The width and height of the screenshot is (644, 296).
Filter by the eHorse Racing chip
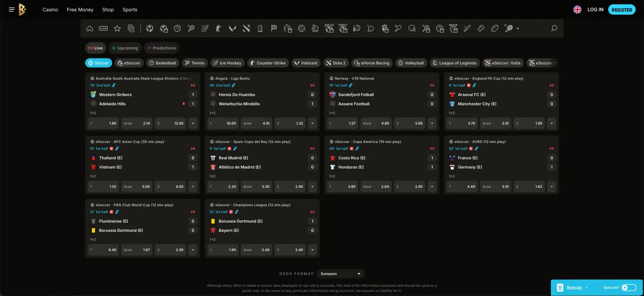point(372,63)
